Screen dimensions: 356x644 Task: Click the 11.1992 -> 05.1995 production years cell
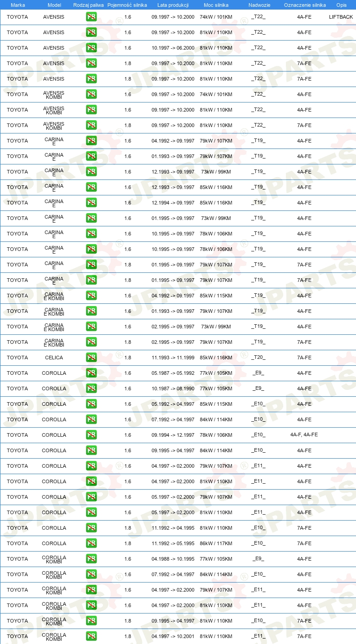(x=173, y=543)
